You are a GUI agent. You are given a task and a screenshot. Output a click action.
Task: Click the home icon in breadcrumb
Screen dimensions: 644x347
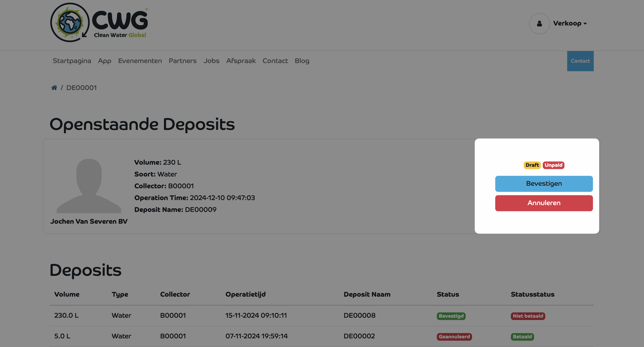pos(54,88)
